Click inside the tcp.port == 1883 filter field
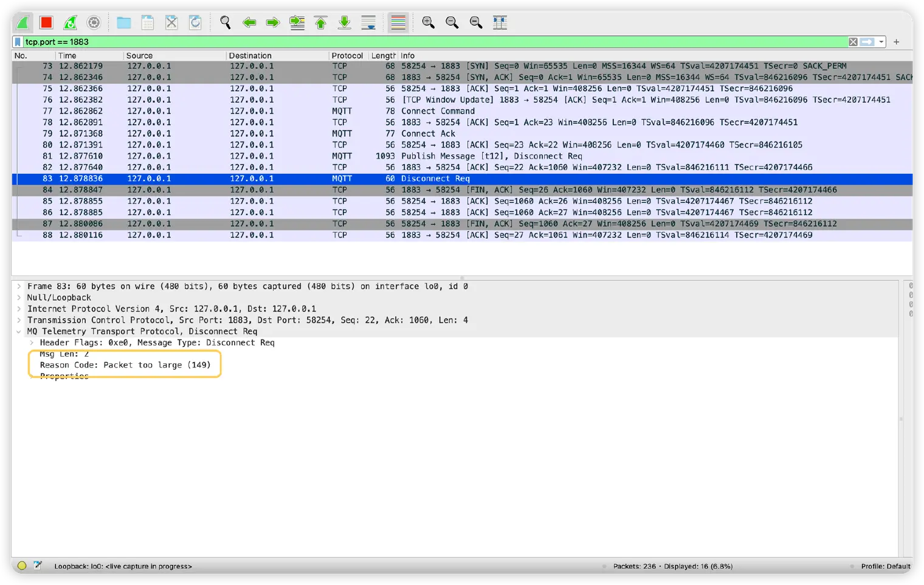Image resolution: width=924 pixels, height=585 pixels. pyautogui.click(x=435, y=42)
